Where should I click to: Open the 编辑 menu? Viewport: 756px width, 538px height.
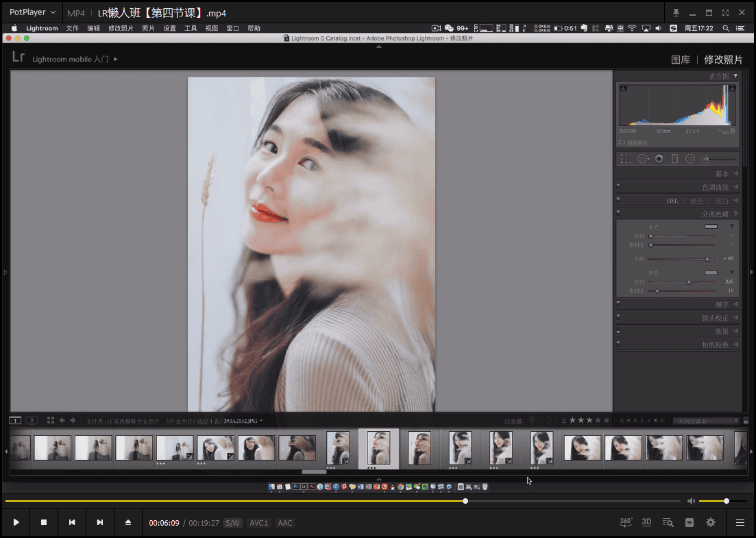coord(93,29)
